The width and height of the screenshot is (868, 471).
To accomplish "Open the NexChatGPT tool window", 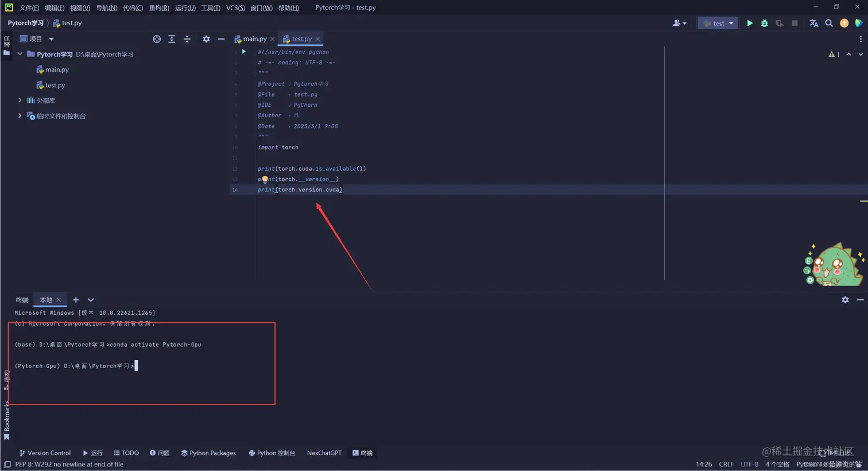I will [x=324, y=453].
